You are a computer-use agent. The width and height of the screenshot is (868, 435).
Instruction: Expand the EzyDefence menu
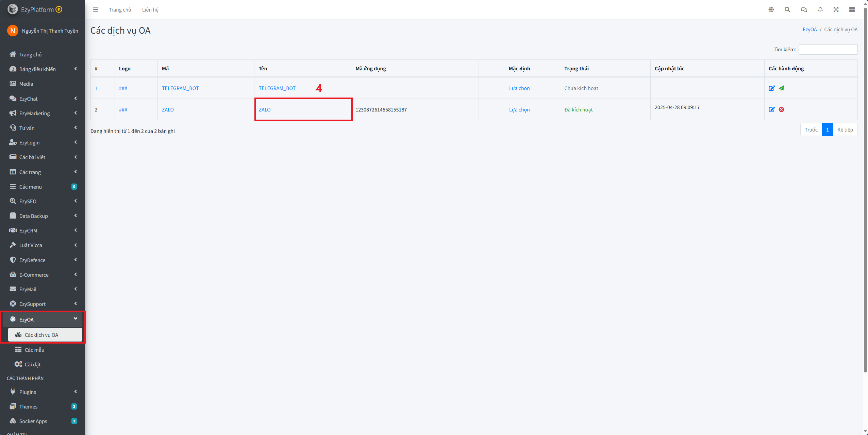pos(43,260)
